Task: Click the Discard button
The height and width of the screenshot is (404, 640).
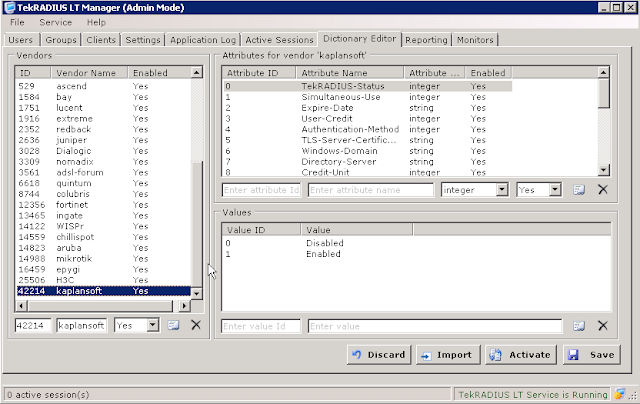Action: [379, 355]
